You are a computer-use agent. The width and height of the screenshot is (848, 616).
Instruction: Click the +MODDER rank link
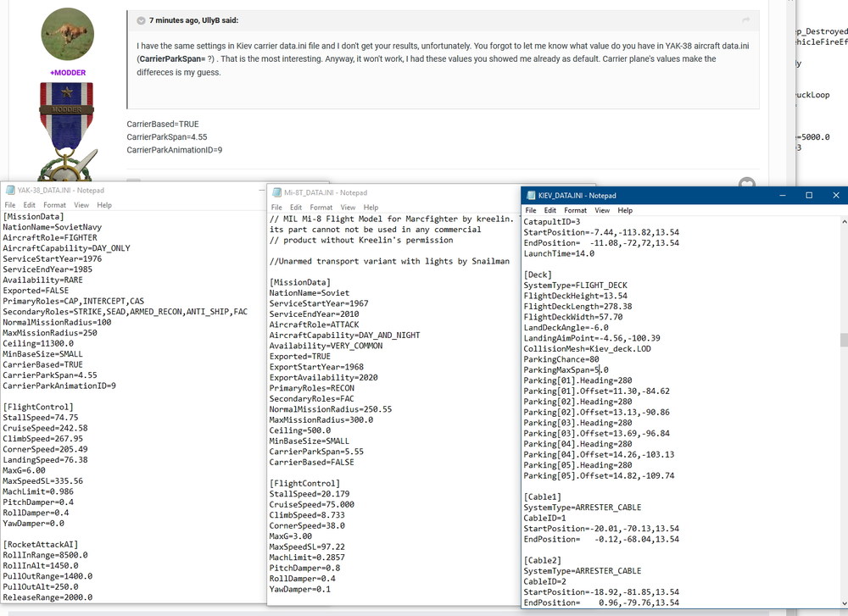point(68,72)
